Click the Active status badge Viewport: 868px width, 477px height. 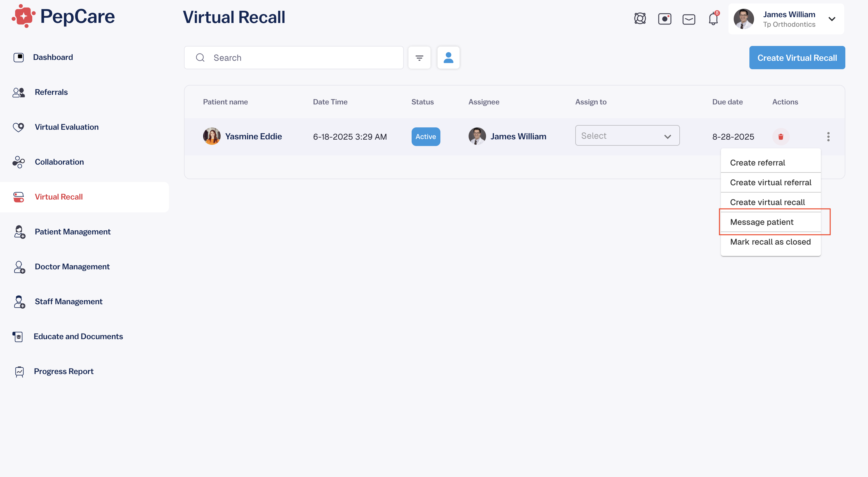(426, 136)
